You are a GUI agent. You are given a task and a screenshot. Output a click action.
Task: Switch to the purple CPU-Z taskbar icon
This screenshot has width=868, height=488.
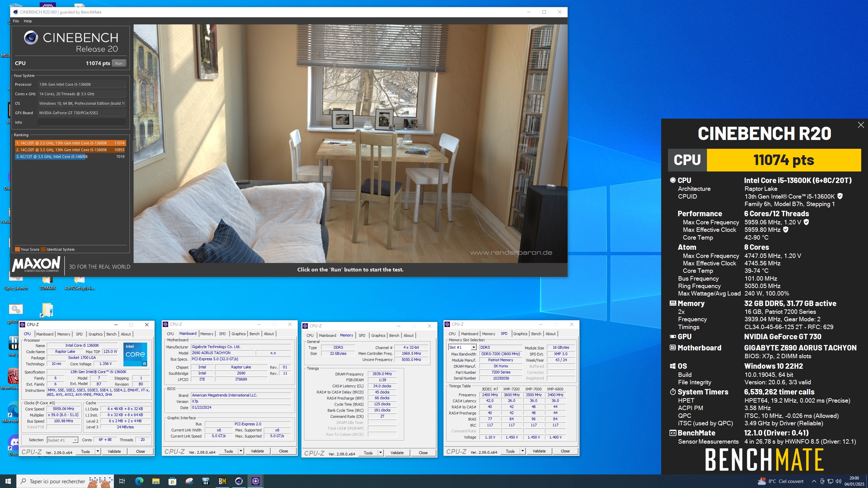[x=256, y=481]
